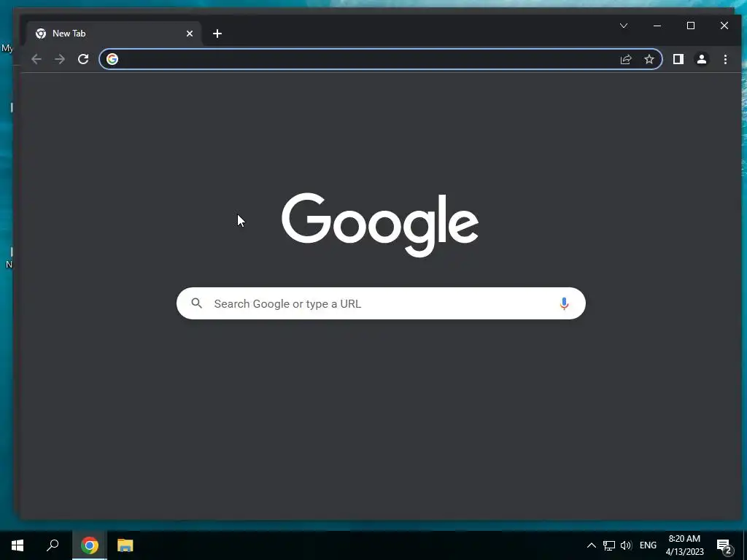Minimize the Chrome window
Viewport: 747px width, 560px height.
click(x=657, y=26)
